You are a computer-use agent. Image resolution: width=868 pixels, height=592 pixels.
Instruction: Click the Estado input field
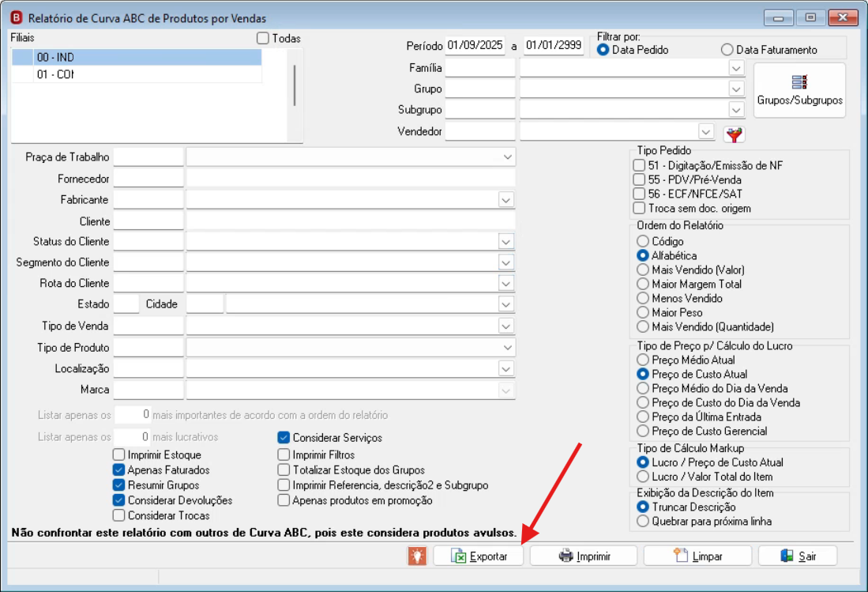click(126, 304)
